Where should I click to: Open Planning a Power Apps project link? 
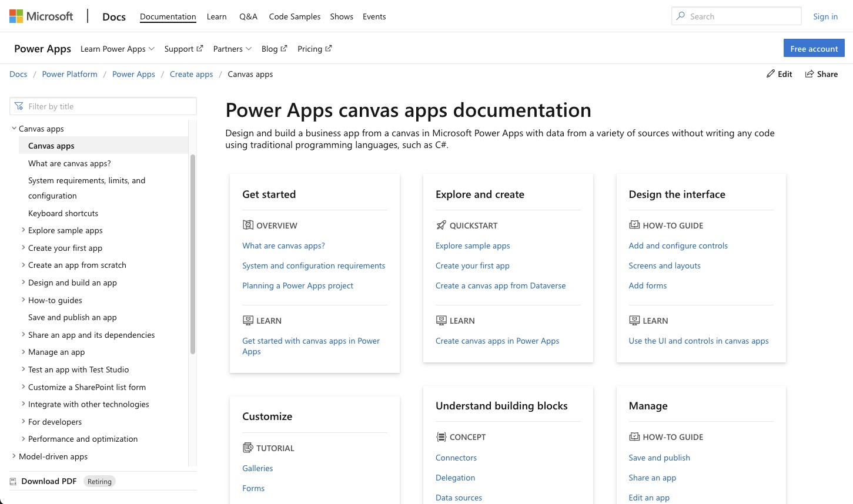coord(297,285)
